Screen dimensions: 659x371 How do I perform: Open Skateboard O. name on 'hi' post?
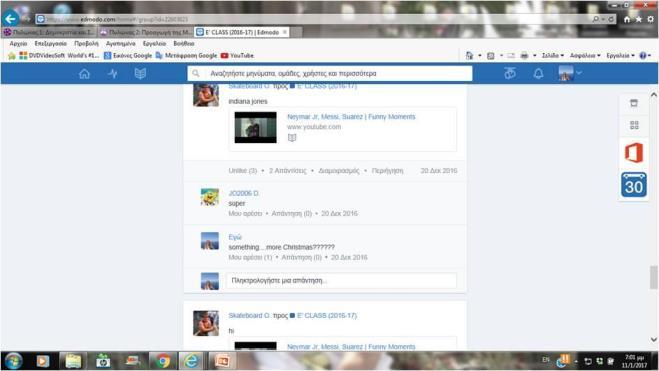tap(249, 316)
